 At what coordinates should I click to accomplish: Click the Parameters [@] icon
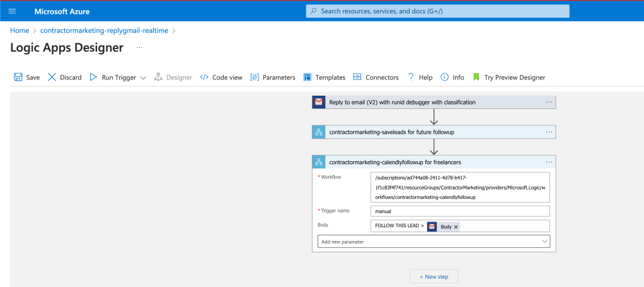(255, 77)
